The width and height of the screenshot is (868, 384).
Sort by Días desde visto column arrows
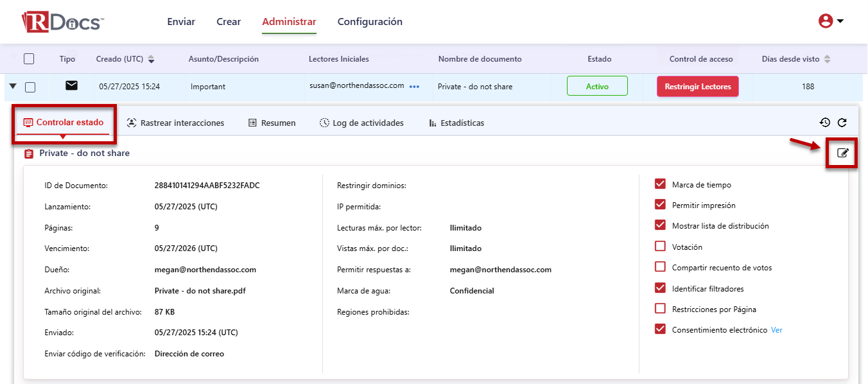827,59
